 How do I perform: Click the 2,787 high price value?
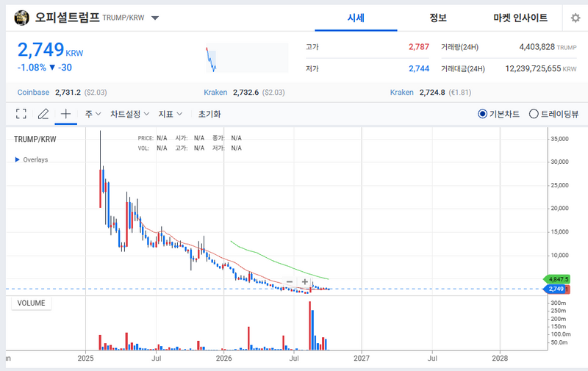(418, 47)
